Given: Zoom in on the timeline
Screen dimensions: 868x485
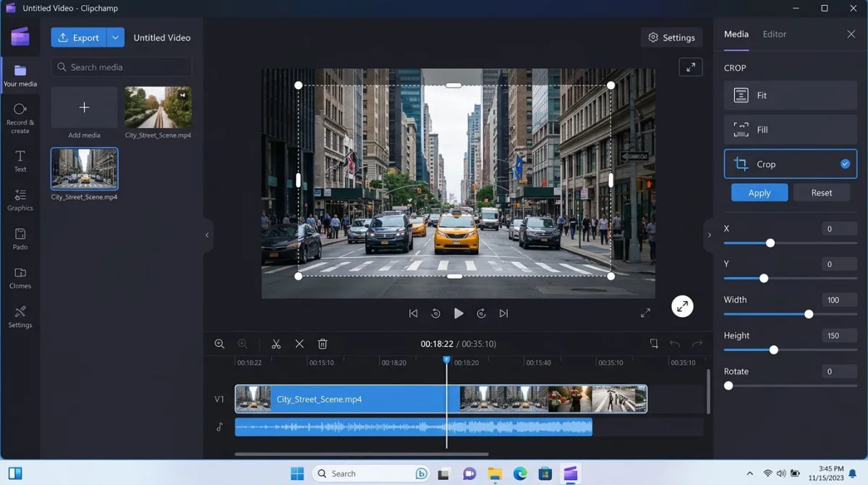Looking at the screenshot, I should pyautogui.click(x=220, y=344).
